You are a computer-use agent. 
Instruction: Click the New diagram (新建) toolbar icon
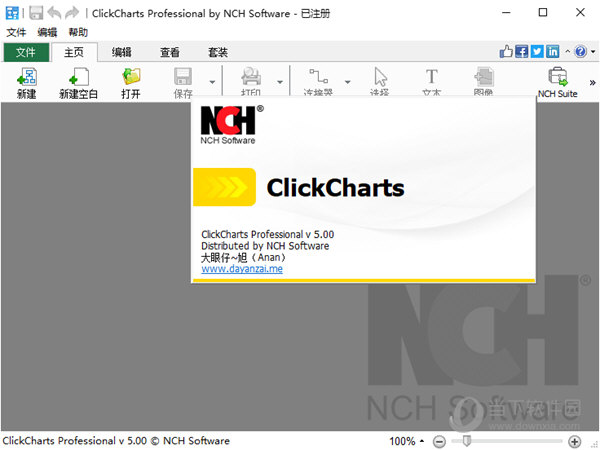(26, 77)
